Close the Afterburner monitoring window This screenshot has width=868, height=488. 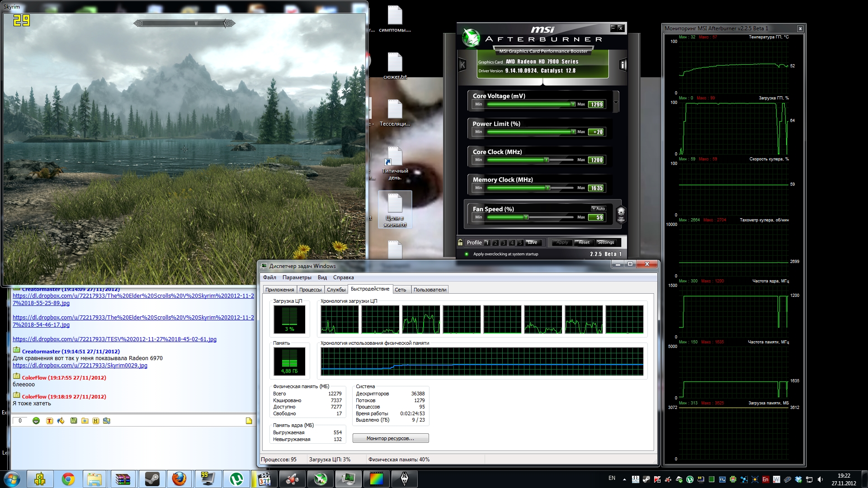[800, 28]
